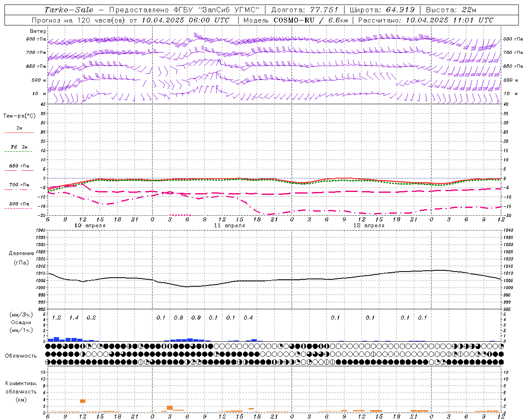Screen dimensions: 525x420
Task: Click the "12 апреля" date label
Action: click(369, 226)
